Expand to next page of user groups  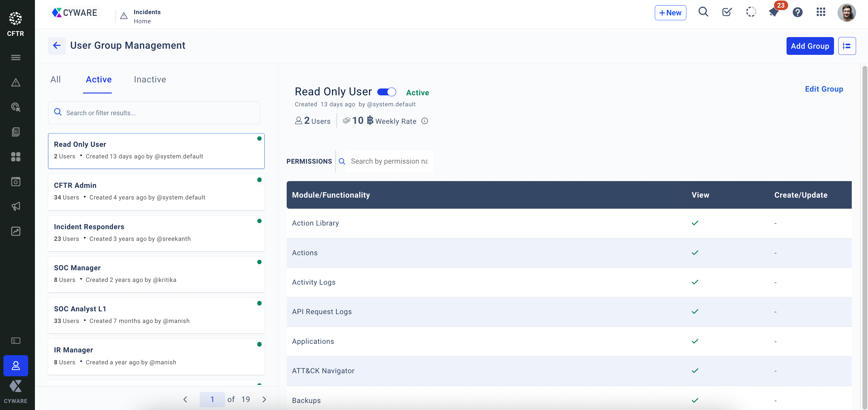(x=263, y=399)
